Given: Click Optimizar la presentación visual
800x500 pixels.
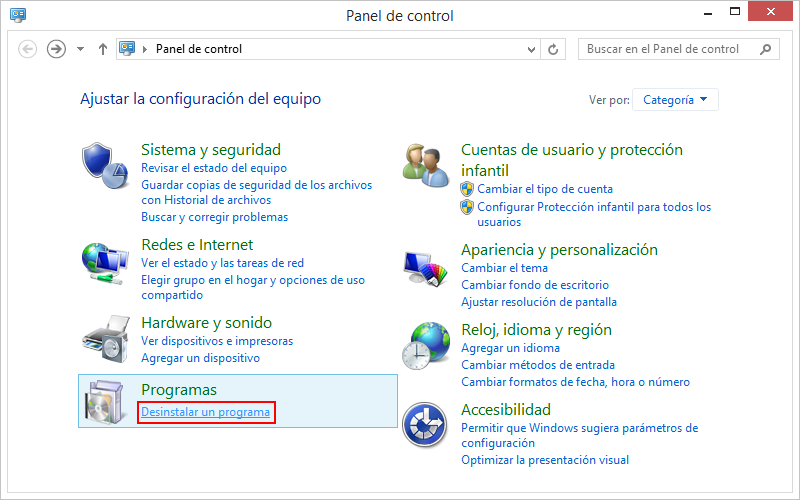Looking at the screenshot, I should click(x=545, y=460).
